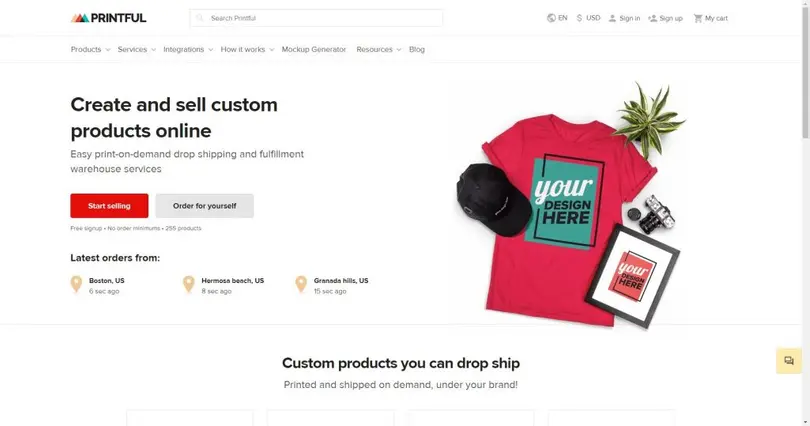Go to the Blog menu item

point(417,49)
